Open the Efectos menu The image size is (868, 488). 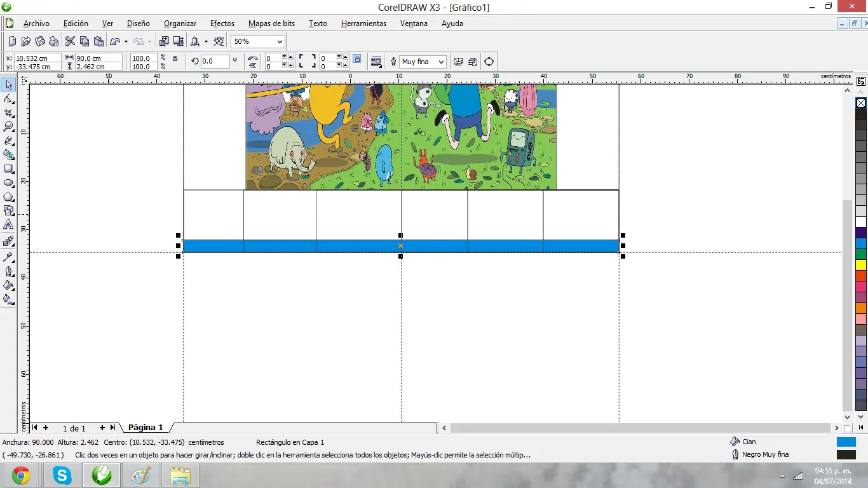pyautogui.click(x=222, y=24)
